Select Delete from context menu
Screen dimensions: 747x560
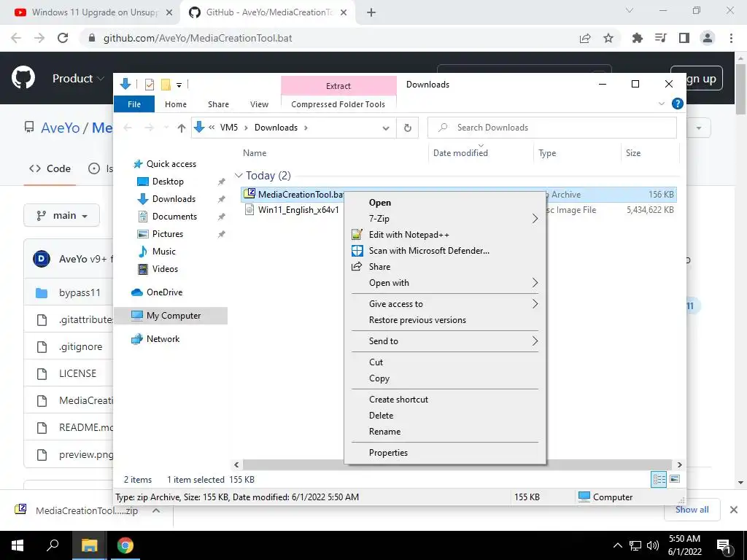click(x=445, y=416)
